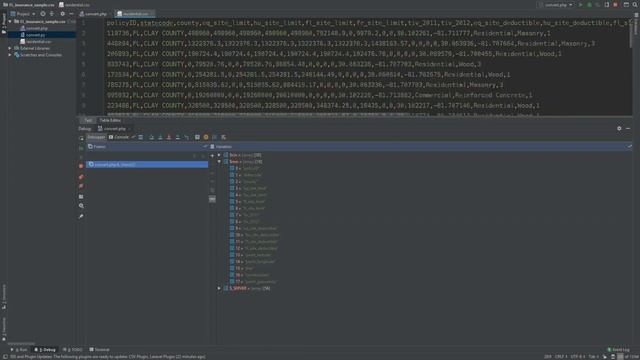Click New Watch plus icon in Variables
The width and height of the screenshot is (640, 360).
(212, 156)
